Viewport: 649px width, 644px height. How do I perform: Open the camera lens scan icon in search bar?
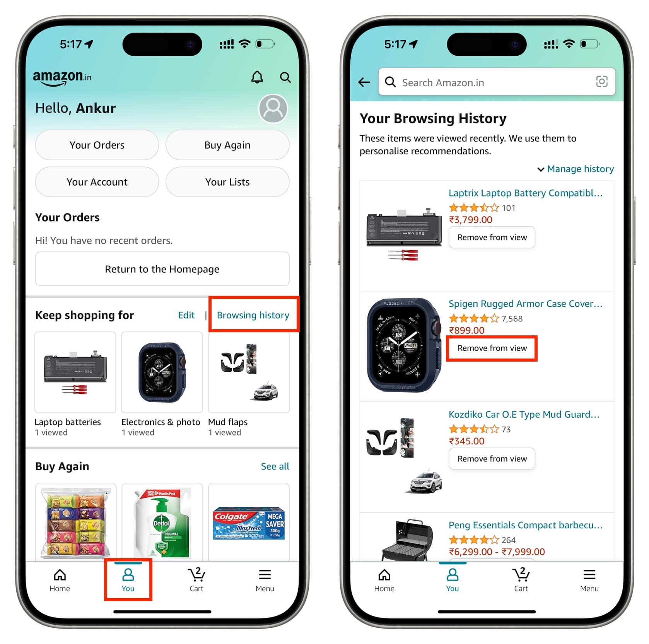(601, 82)
